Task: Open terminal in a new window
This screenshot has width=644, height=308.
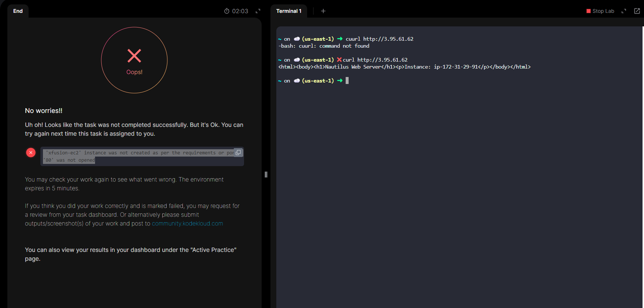Action: 637,11
